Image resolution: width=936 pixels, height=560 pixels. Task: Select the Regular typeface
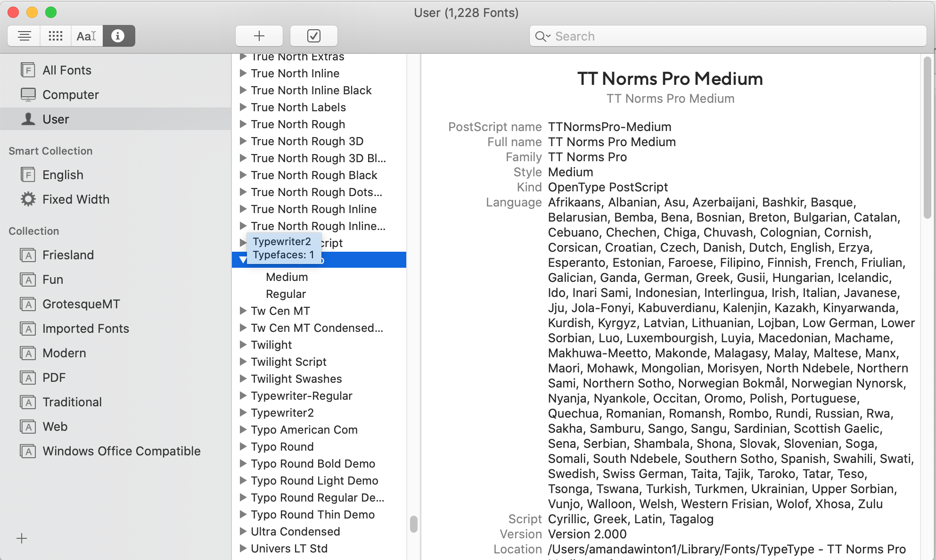point(286,294)
